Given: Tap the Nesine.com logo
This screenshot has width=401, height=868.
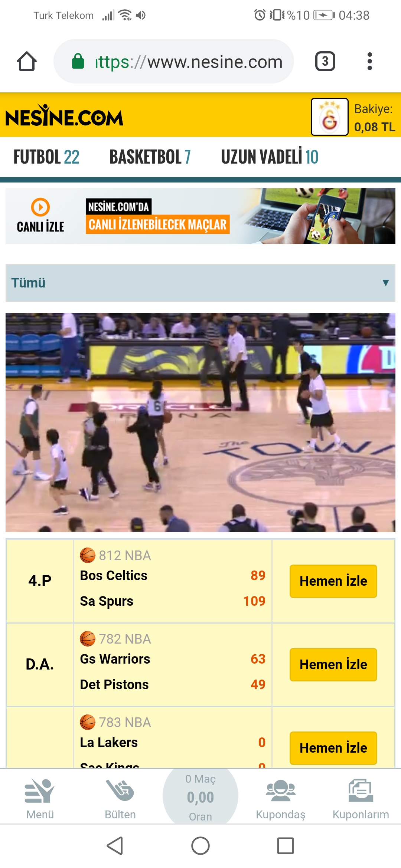Looking at the screenshot, I should 64,115.
